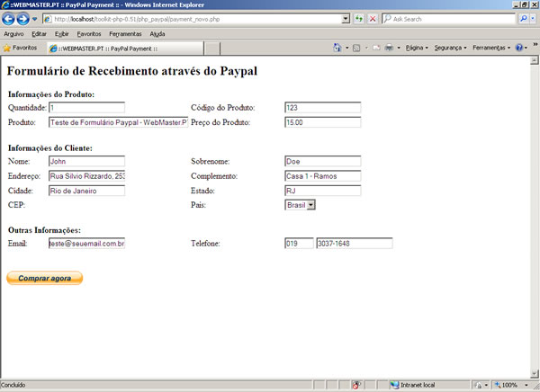Viewport: 540px width, 392px height.
Task: Click the search magnifier button
Action: tap(523, 19)
